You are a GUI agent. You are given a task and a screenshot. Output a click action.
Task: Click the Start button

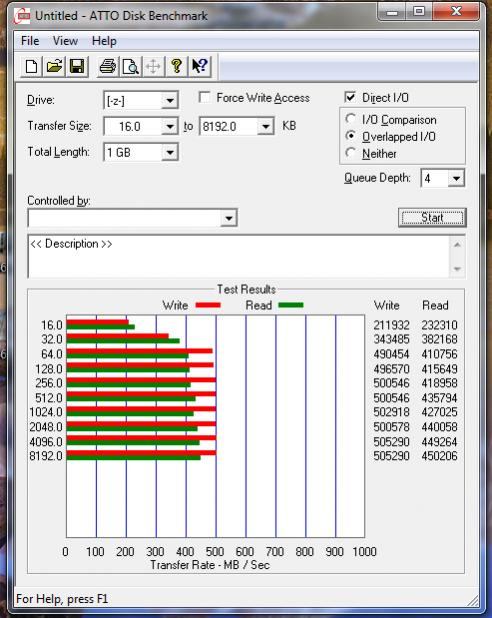click(432, 218)
